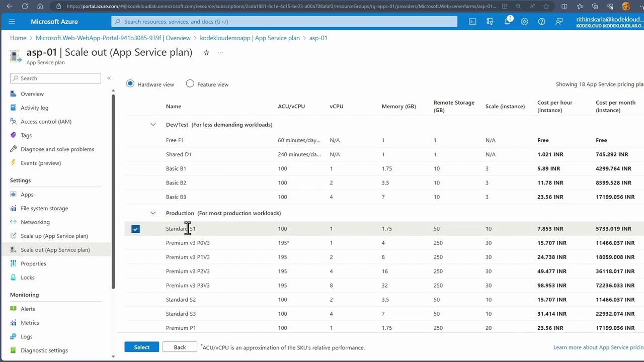Click the sidebar menu Search box
644x362 pixels.
[x=55, y=78]
